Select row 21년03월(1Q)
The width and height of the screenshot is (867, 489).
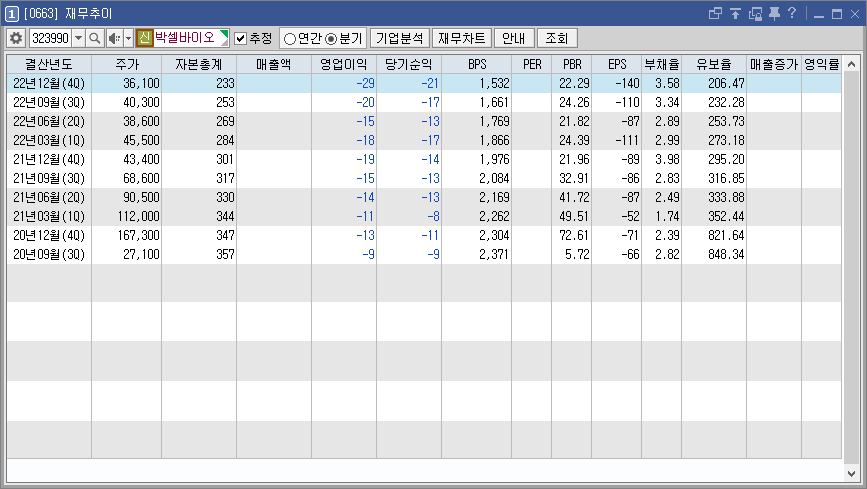424,216
